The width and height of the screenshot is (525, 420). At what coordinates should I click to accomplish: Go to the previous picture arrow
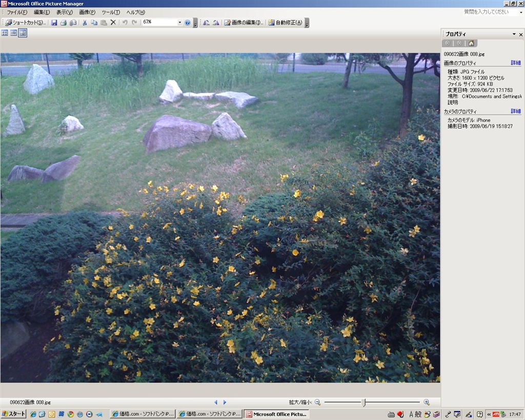pos(216,402)
